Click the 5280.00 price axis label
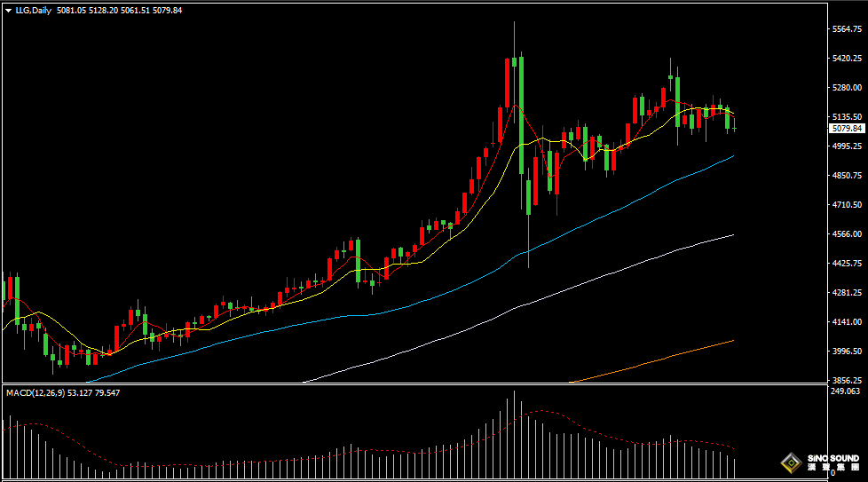This screenshot has height=482, width=868. [847, 88]
